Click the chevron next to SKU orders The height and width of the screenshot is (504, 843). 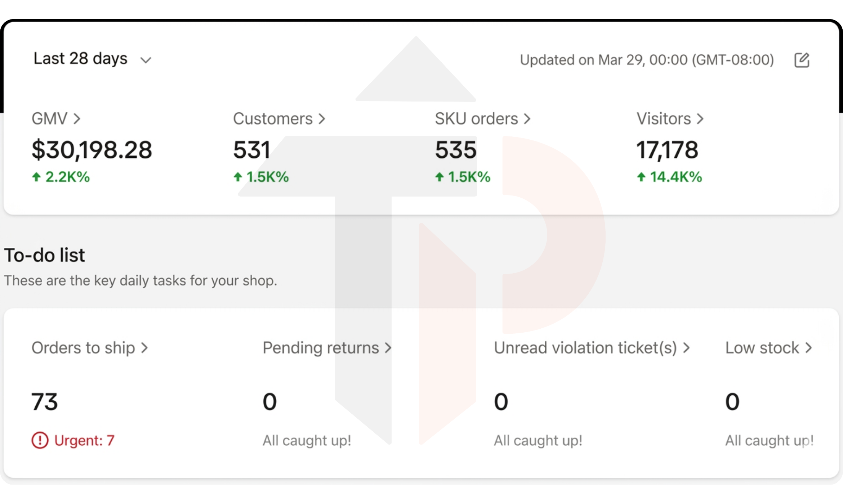coord(527,119)
